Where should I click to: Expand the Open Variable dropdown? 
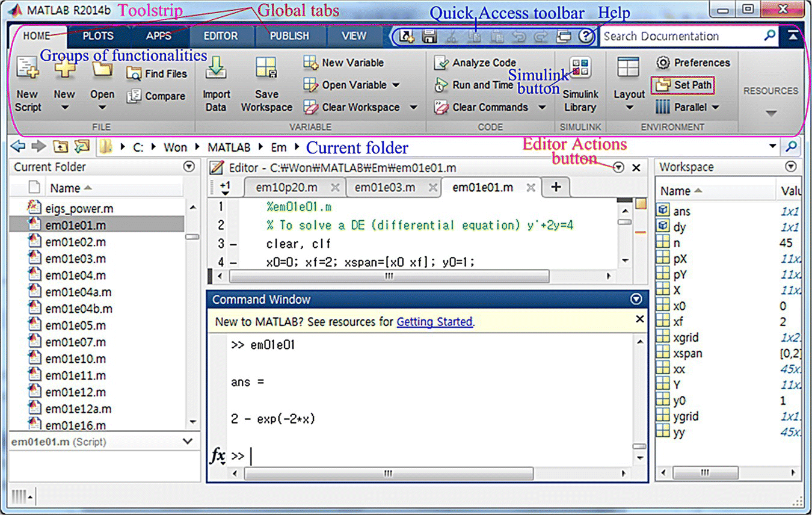click(396, 85)
